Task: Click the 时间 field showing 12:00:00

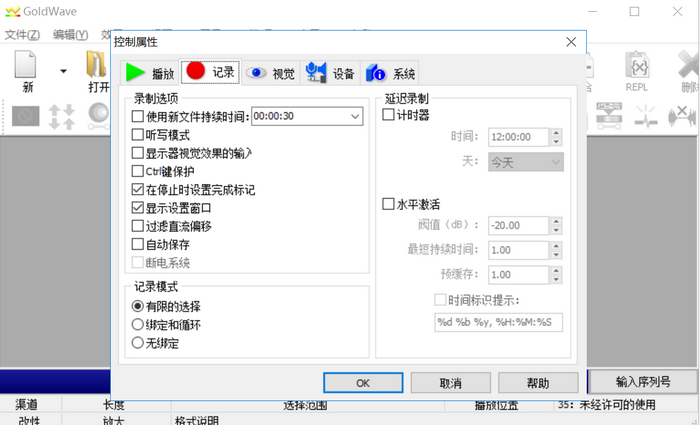Action: pos(518,137)
